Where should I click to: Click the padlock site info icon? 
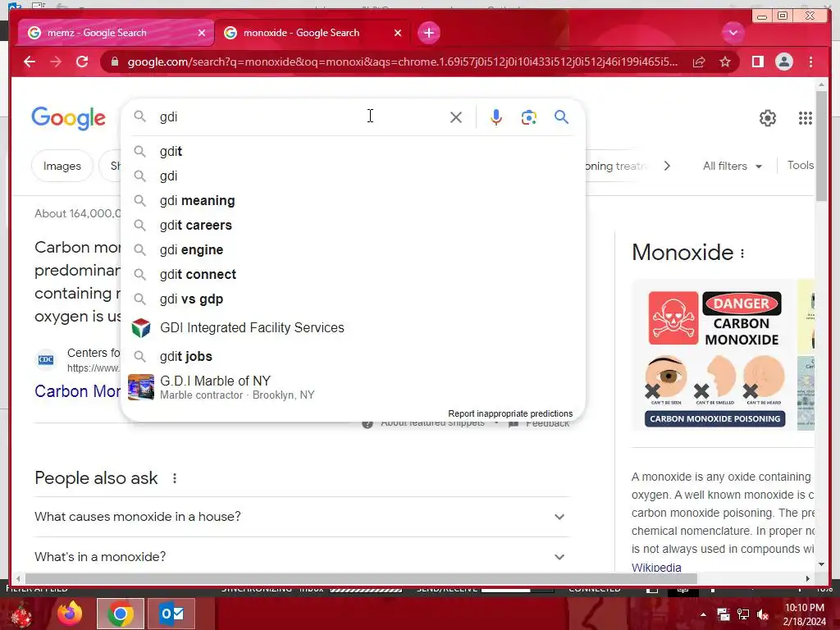coord(114,62)
